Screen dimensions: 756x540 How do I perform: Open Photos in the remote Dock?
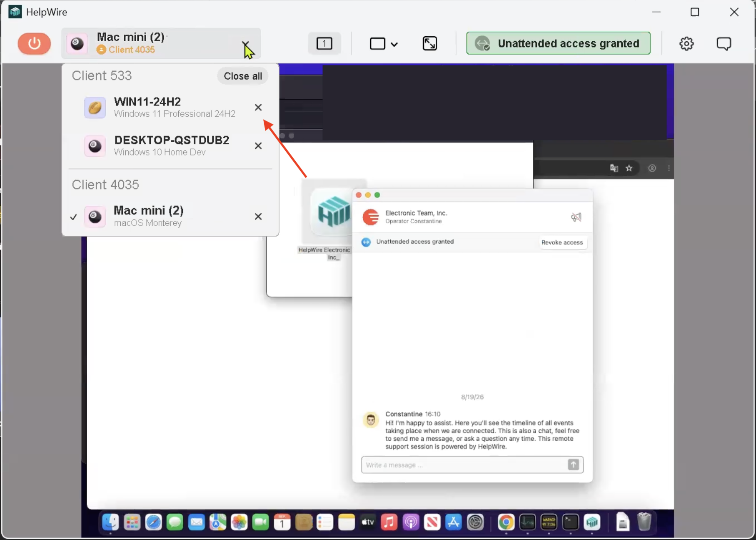pyautogui.click(x=239, y=522)
